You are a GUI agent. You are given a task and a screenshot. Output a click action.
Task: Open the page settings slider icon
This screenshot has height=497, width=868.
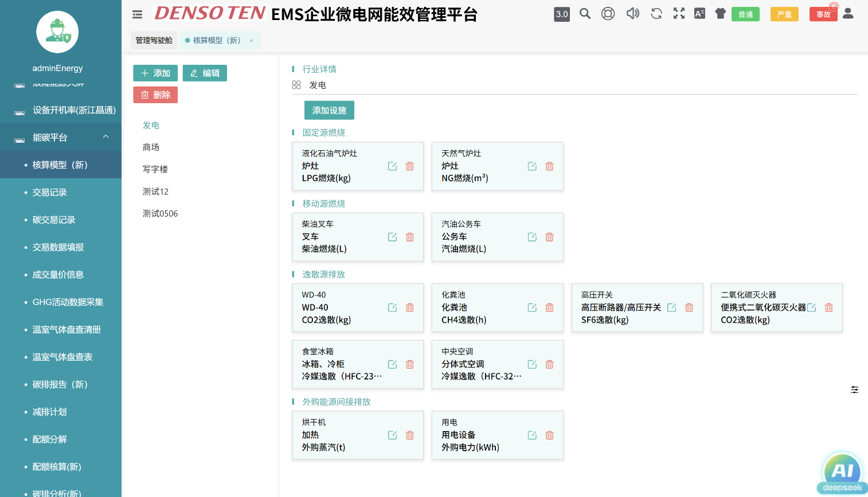pos(854,390)
